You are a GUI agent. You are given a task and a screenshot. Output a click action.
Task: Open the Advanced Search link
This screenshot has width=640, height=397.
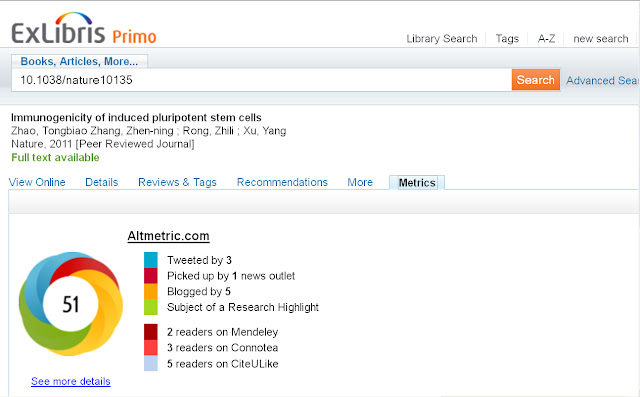click(602, 80)
